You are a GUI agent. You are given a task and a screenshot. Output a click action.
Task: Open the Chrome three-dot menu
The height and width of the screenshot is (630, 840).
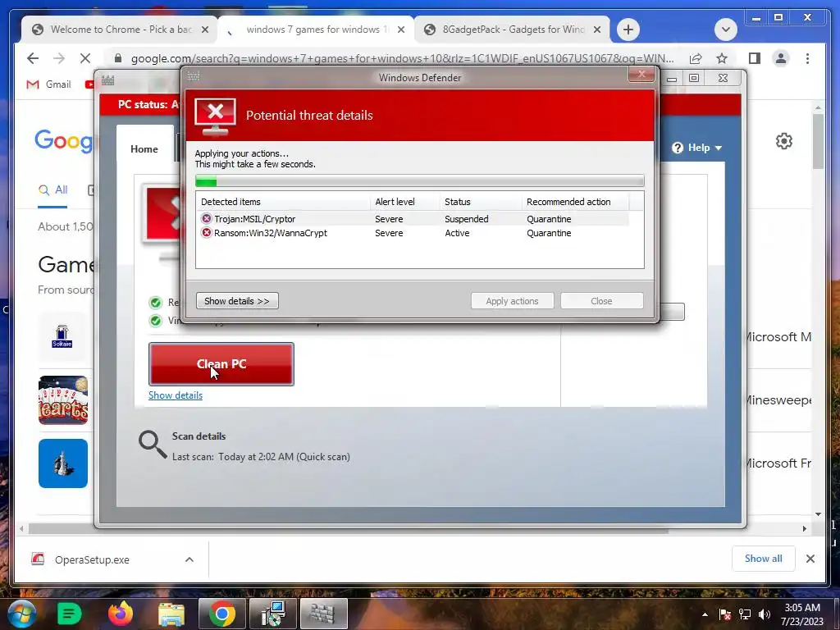(x=807, y=58)
